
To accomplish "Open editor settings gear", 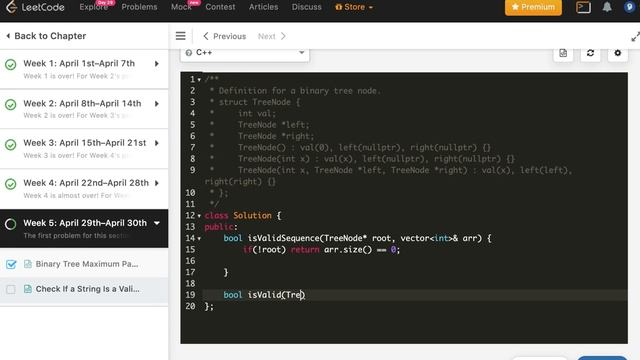I will click(618, 53).
